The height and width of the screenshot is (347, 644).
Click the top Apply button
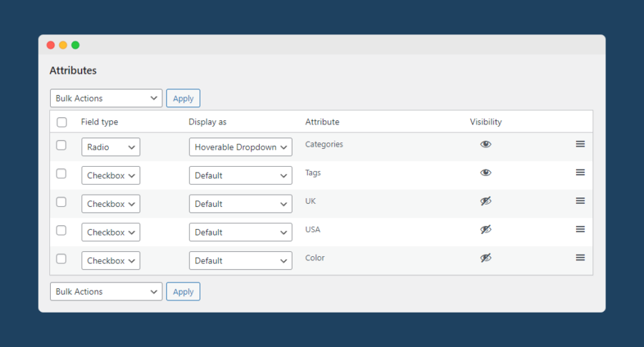pyautogui.click(x=183, y=99)
